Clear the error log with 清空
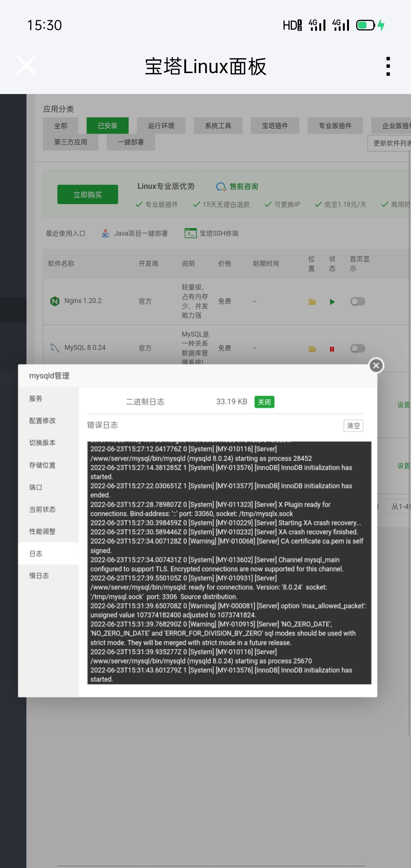Screen dimensions: 411x868 353,426
